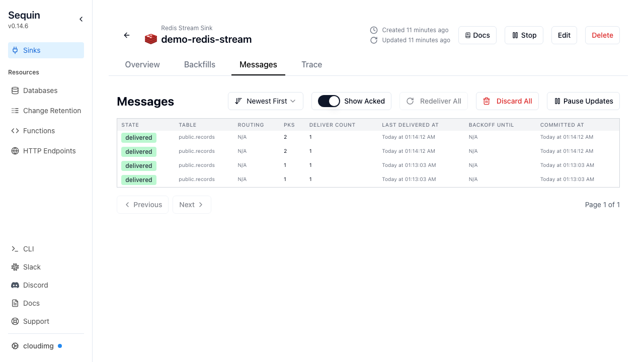Click the TABLE column header
This screenshot has height=362, width=644.
tap(188, 125)
